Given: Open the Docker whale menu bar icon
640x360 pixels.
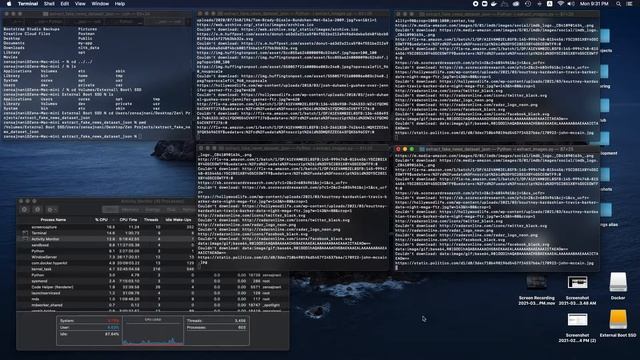Looking at the screenshot, I should (x=495, y=4).
